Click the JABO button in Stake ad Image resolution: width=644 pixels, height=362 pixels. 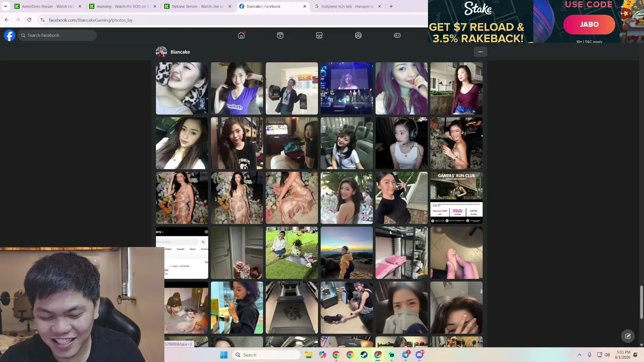tap(589, 24)
